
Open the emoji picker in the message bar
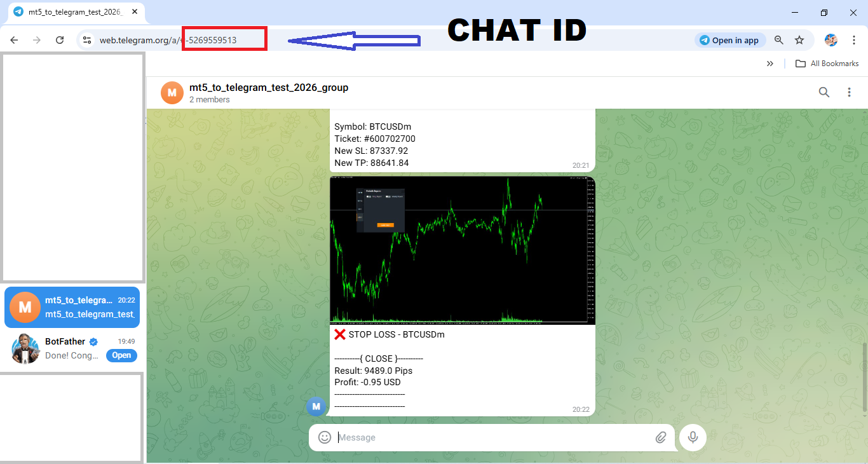(x=324, y=437)
